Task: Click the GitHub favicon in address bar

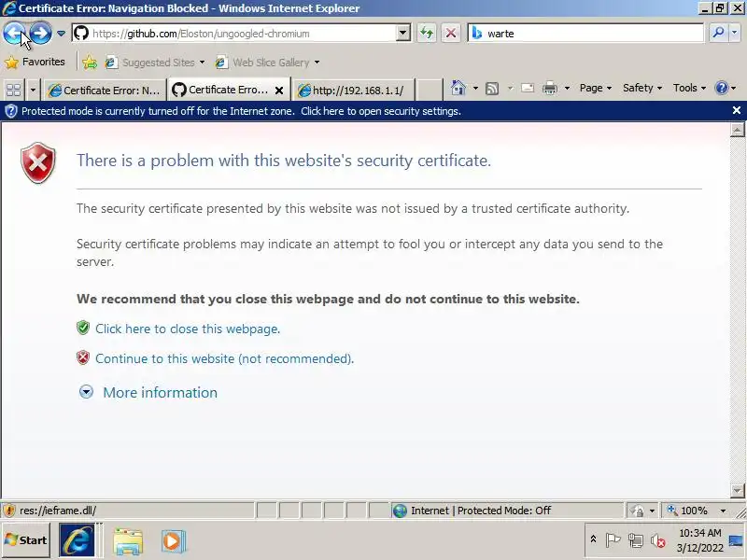Action: coord(81,33)
